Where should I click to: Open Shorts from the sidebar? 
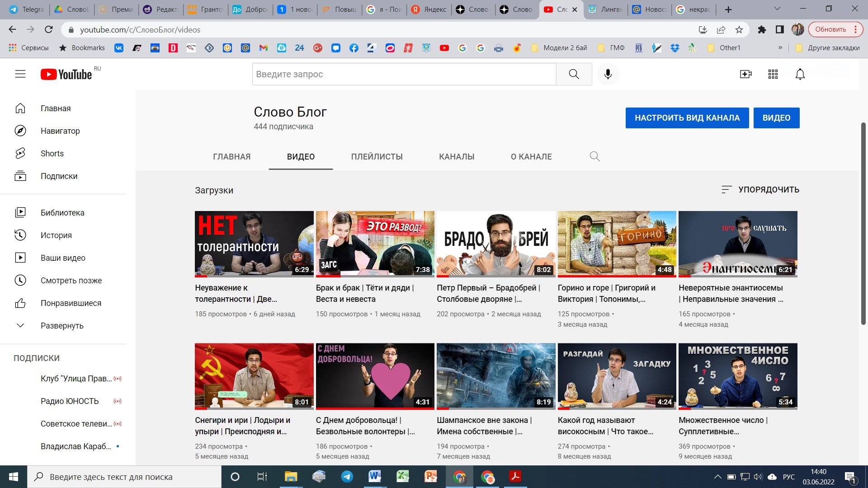click(x=52, y=154)
